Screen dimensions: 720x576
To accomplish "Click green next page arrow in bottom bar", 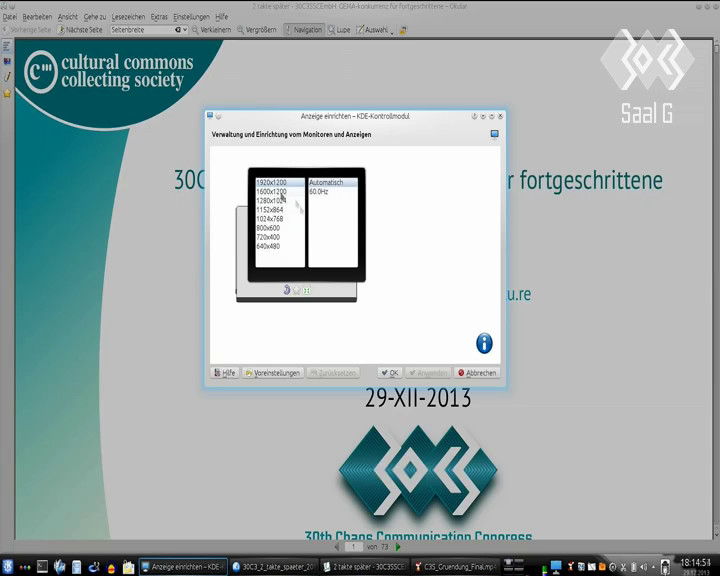I will 398,547.
